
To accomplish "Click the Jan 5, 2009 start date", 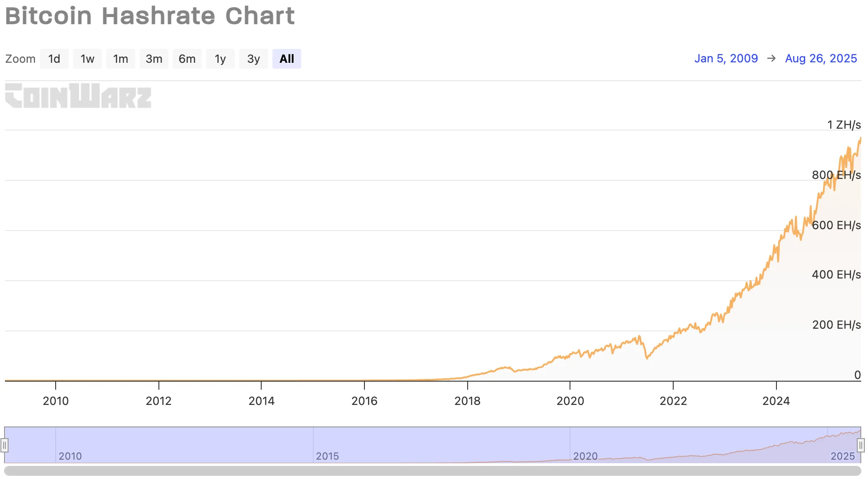I will 726,59.
